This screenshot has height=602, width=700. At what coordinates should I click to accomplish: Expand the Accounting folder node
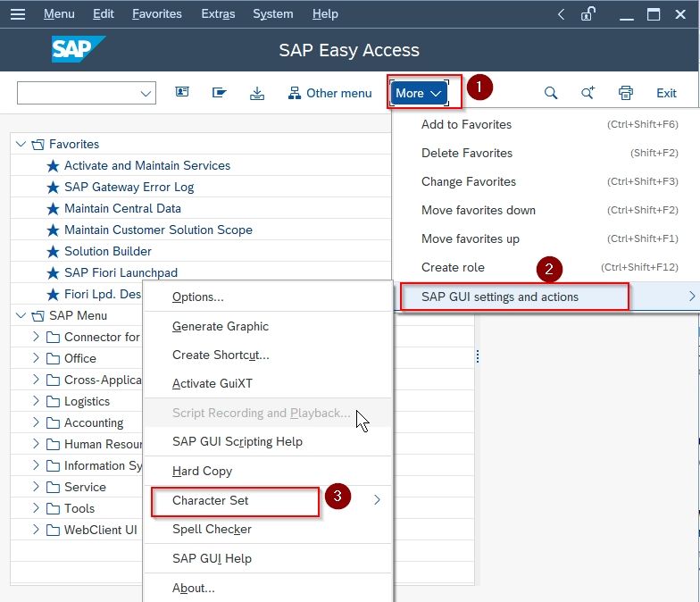click(36, 422)
